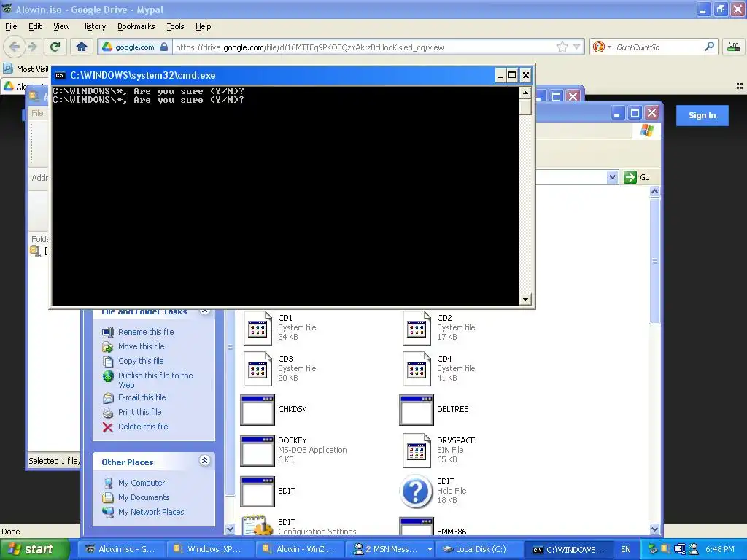Switch to Alowin.iso browser taskbar button

coord(122,549)
